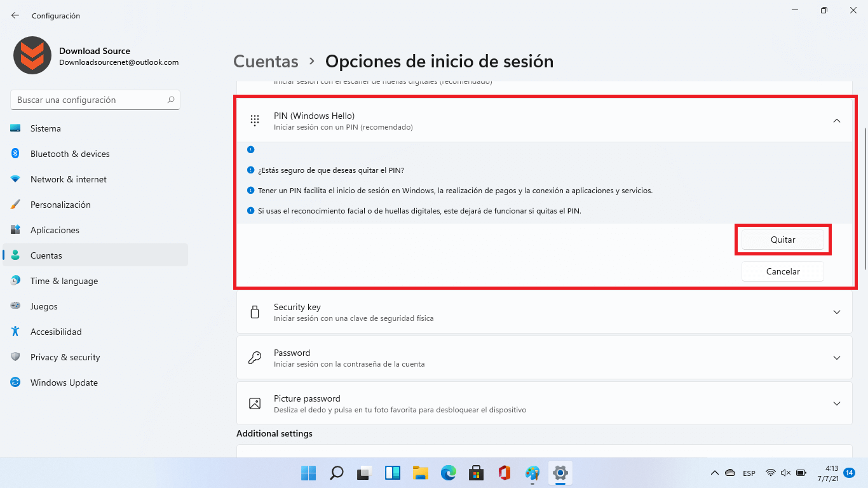Screen dimensions: 868x488
Task: Click the Security key USB icon
Action: (255, 312)
